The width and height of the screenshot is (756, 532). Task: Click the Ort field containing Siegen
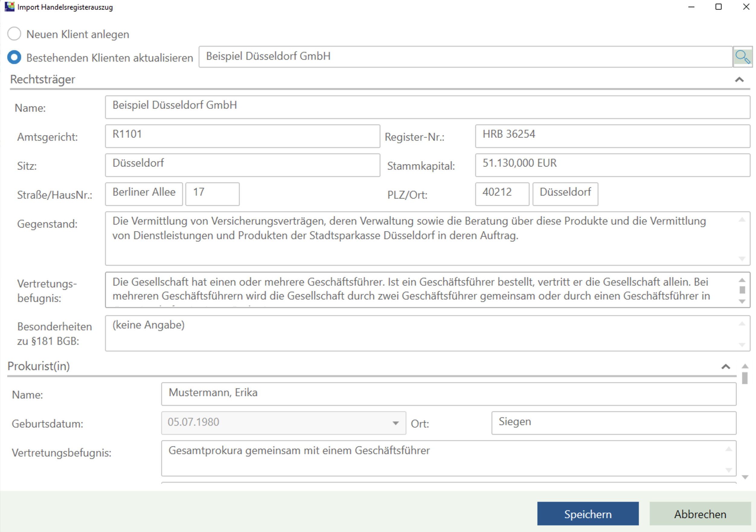click(613, 423)
